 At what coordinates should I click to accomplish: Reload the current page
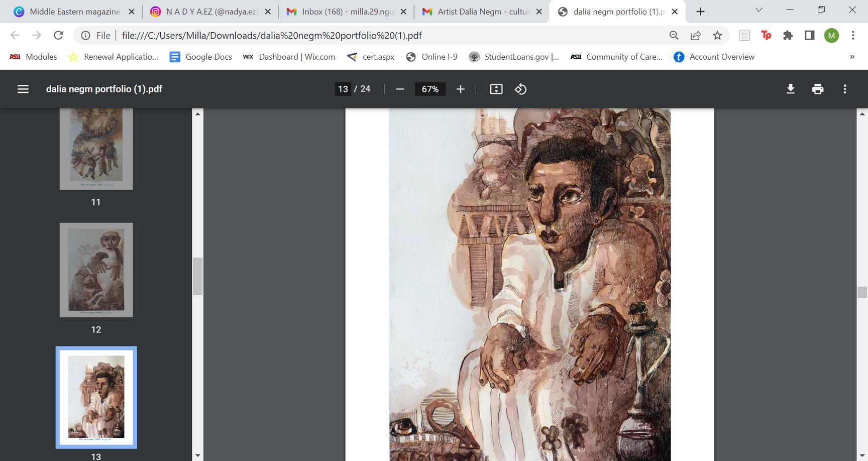[59, 35]
